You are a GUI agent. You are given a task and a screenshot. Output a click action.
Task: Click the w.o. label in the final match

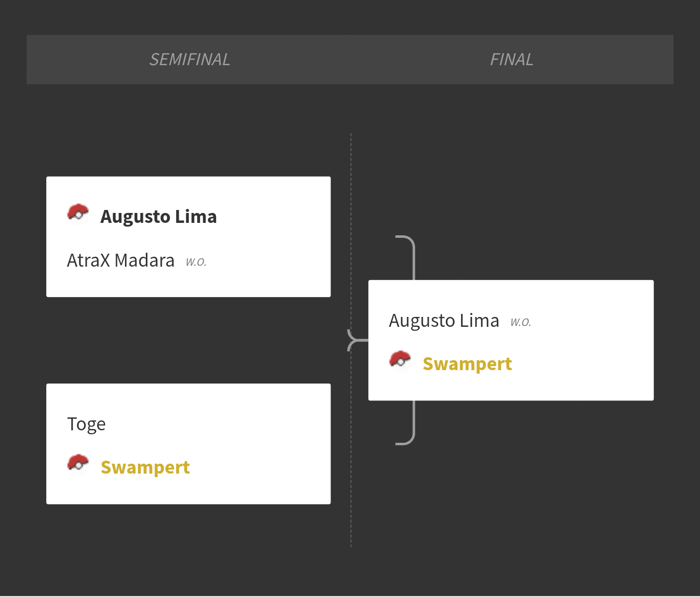521,322
